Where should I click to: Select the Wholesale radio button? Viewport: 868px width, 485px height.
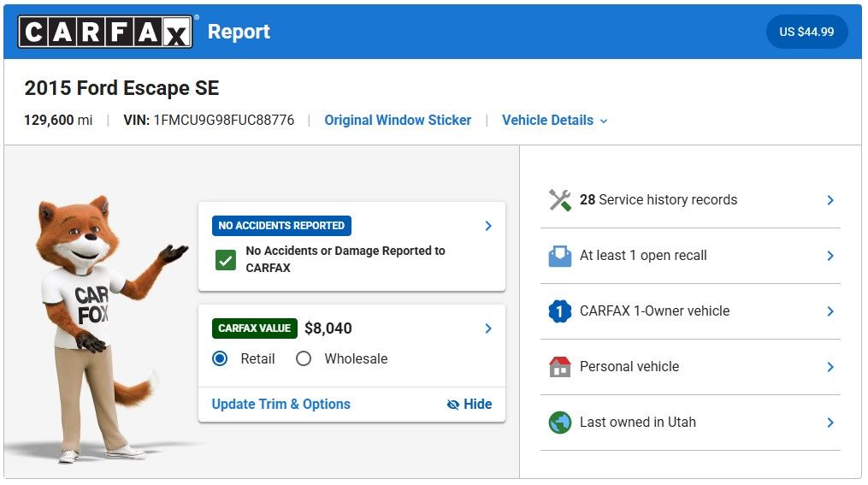tap(304, 359)
